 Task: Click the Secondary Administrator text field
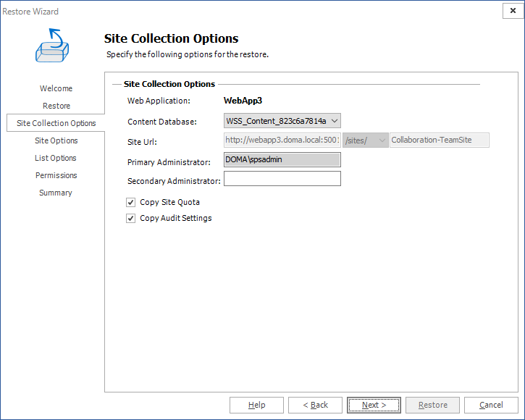pyautogui.click(x=282, y=178)
